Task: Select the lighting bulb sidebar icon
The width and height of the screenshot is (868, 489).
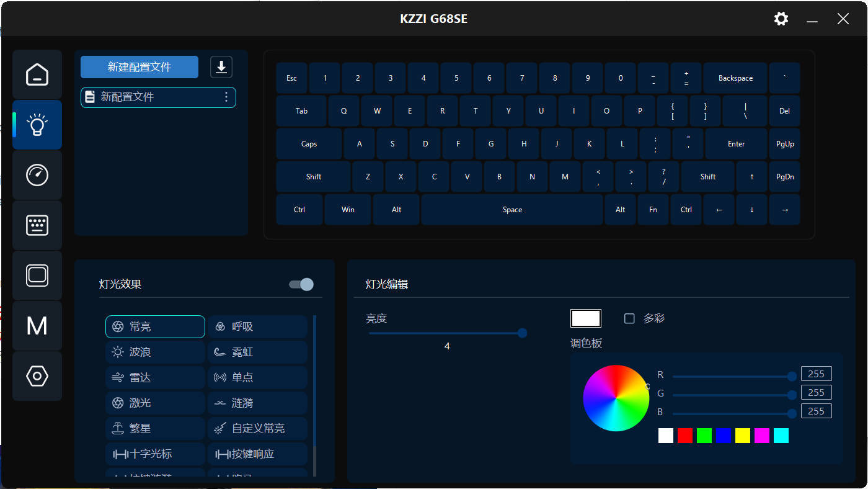Action: 37,125
